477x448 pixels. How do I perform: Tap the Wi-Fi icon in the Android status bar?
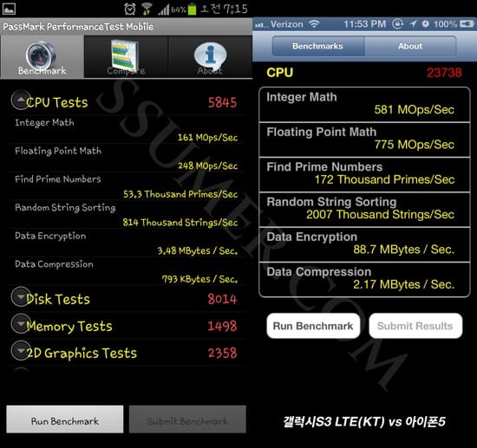click(x=147, y=10)
